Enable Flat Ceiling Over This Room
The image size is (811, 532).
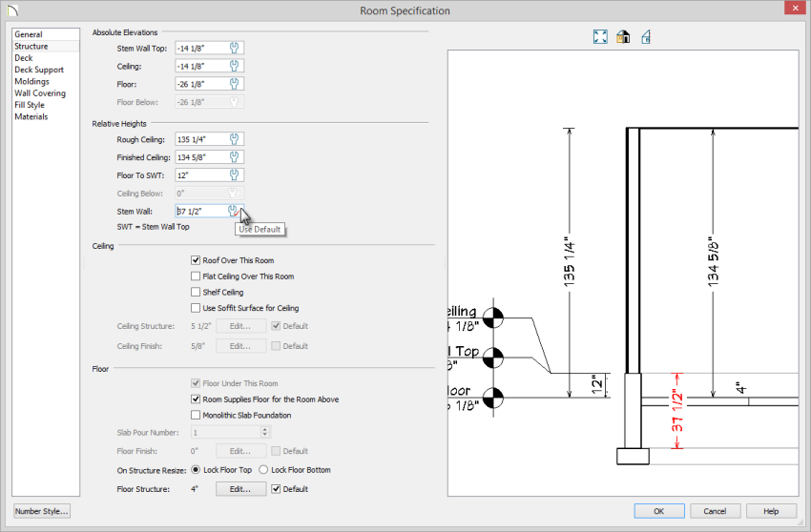coord(196,276)
